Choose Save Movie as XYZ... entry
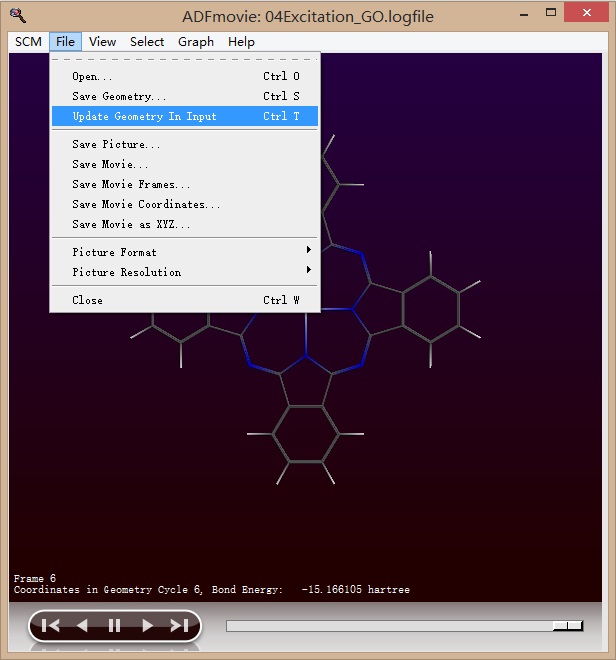Image resolution: width=616 pixels, height=660 pixels. point(184,224)
